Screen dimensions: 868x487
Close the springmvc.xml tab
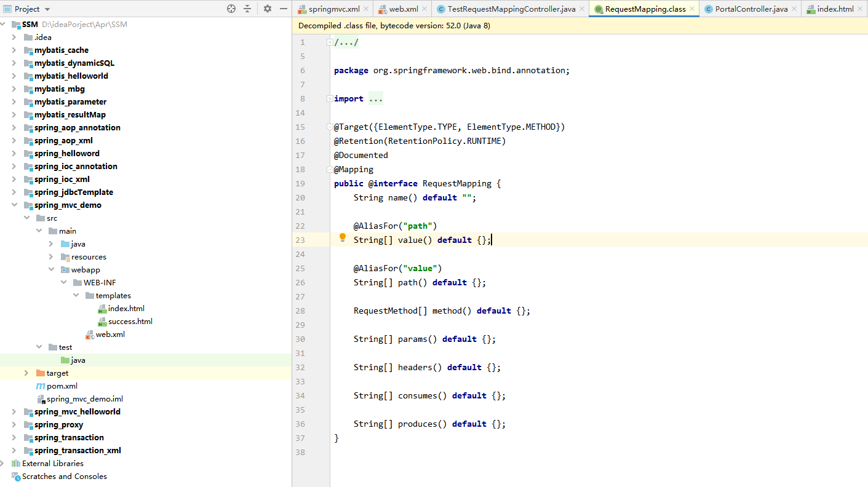coord(366,9)
